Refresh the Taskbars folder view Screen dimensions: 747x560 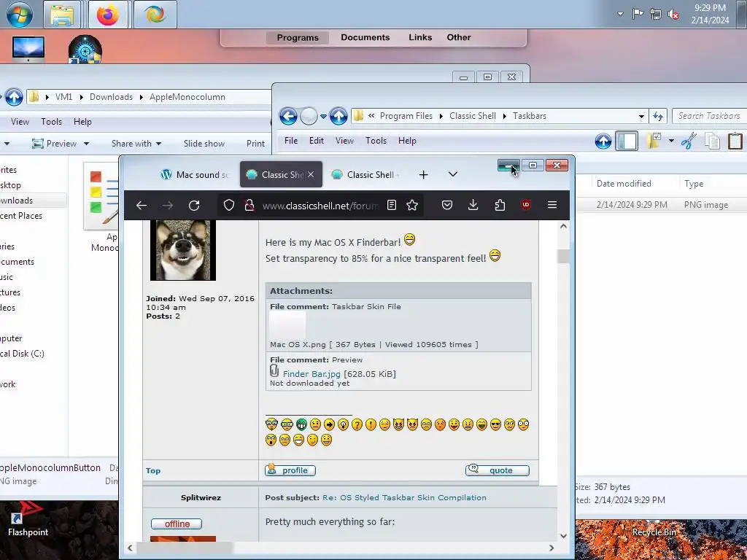click(x=658, y=116)
